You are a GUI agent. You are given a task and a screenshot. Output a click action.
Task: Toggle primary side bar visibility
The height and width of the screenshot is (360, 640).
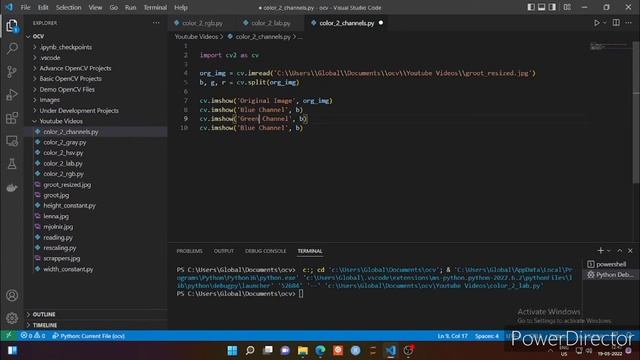pos(531,7)
